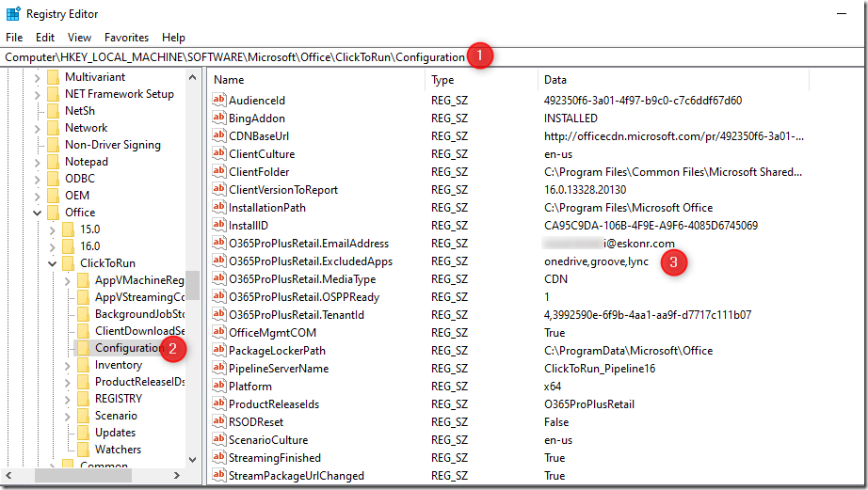Image resolution: width=868 pixels, height=490 pixels.
Task: Click the string icon beside Platform
Action: point(219,386)
